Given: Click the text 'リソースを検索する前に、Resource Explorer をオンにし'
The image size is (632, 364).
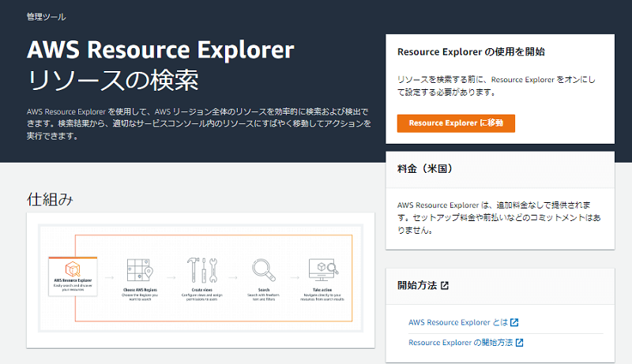Looking at the screenshot, I should coord(496,80).
